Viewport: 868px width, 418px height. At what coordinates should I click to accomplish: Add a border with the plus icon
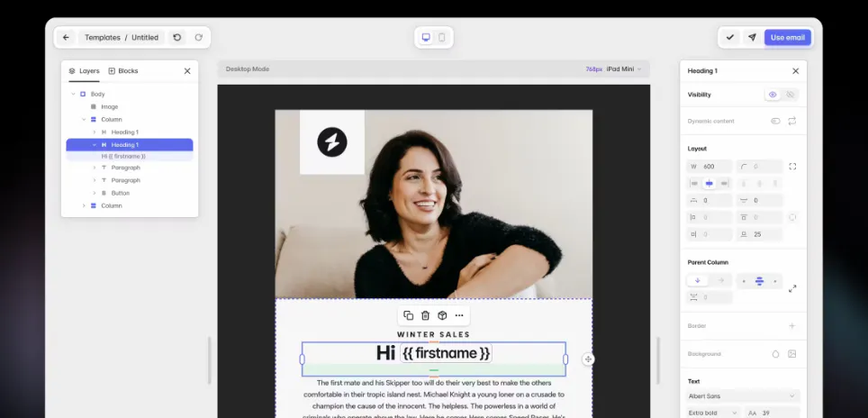[792, 326]
